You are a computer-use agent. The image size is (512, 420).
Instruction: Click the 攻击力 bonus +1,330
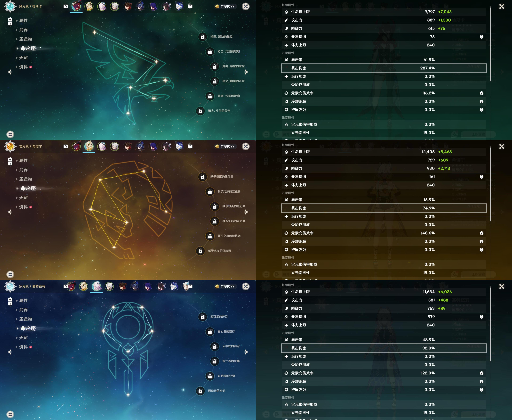(x=444, y=20)
